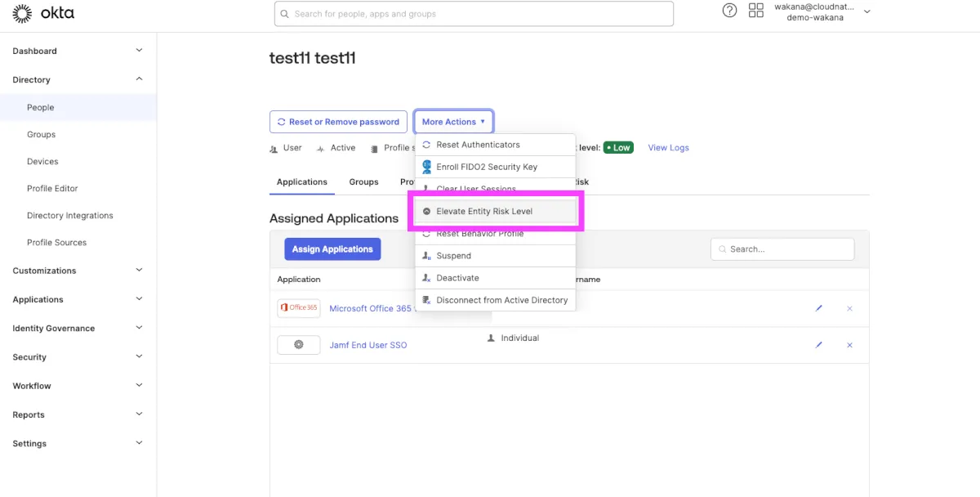Click the Jamf End User SSO app icon
Screen dimensions: 980x497
[x=298, y=345]
